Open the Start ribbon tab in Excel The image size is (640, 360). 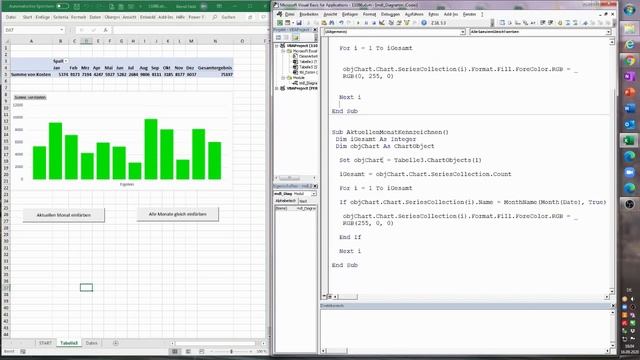coord(27,17)
